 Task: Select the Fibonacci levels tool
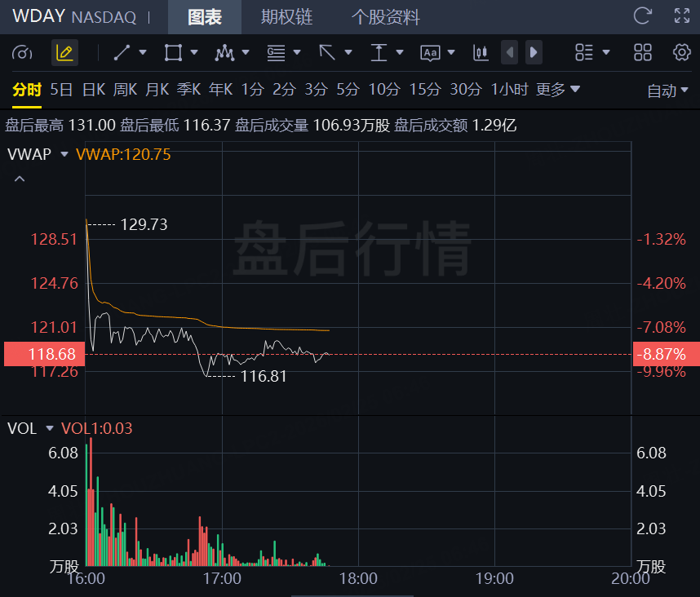(x=276, y=53)
